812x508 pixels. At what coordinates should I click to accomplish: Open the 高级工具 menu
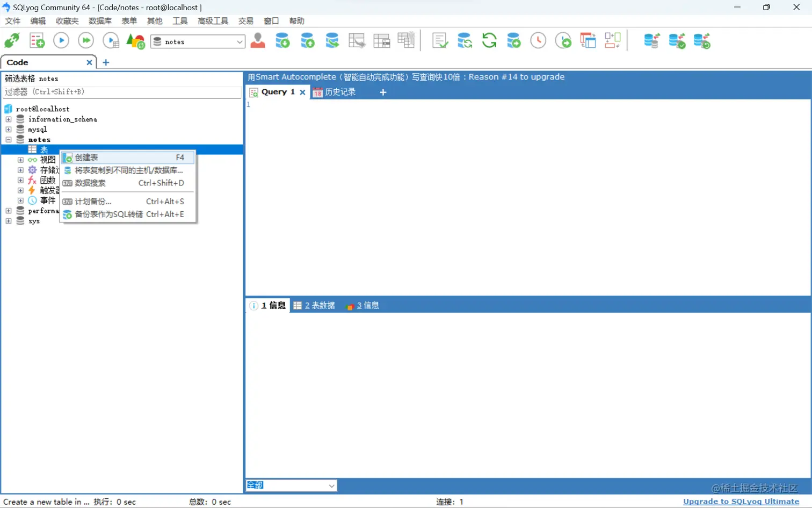[213, 21]
